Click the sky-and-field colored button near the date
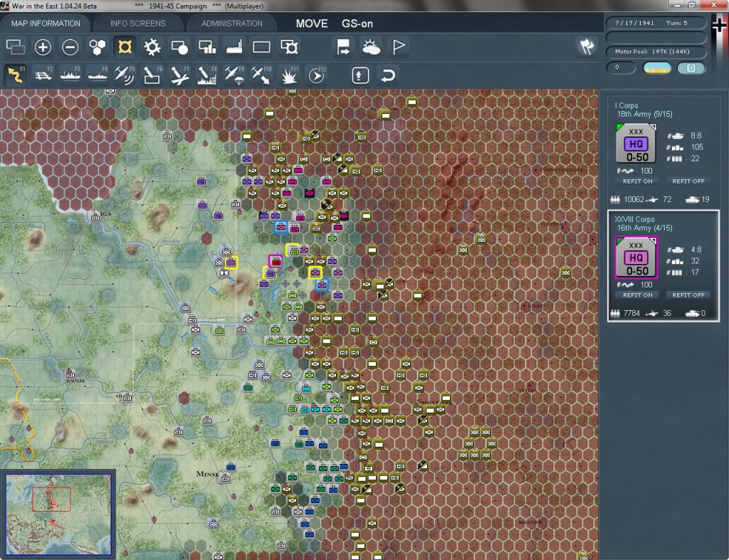The image size is (729, 560). pos(656,68)
